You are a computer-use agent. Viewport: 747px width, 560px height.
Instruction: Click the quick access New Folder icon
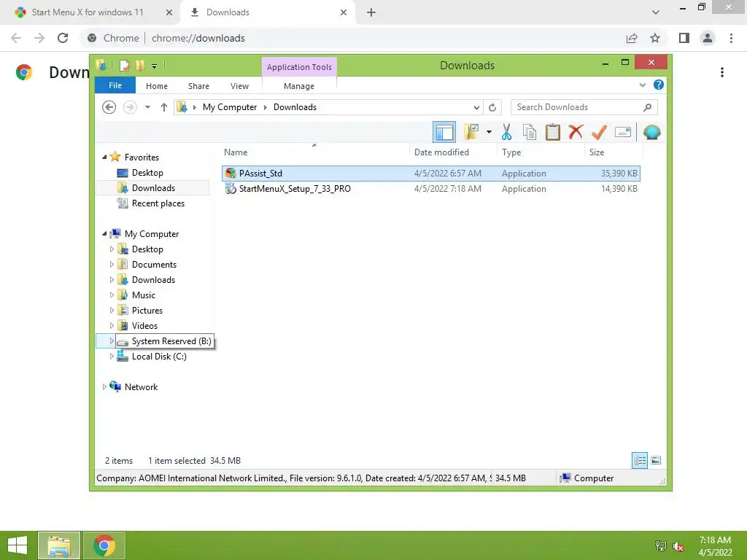tap(140, 66)
